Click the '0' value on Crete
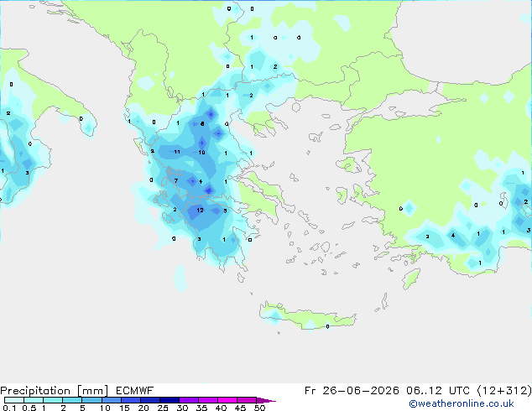 coord(327,326)
